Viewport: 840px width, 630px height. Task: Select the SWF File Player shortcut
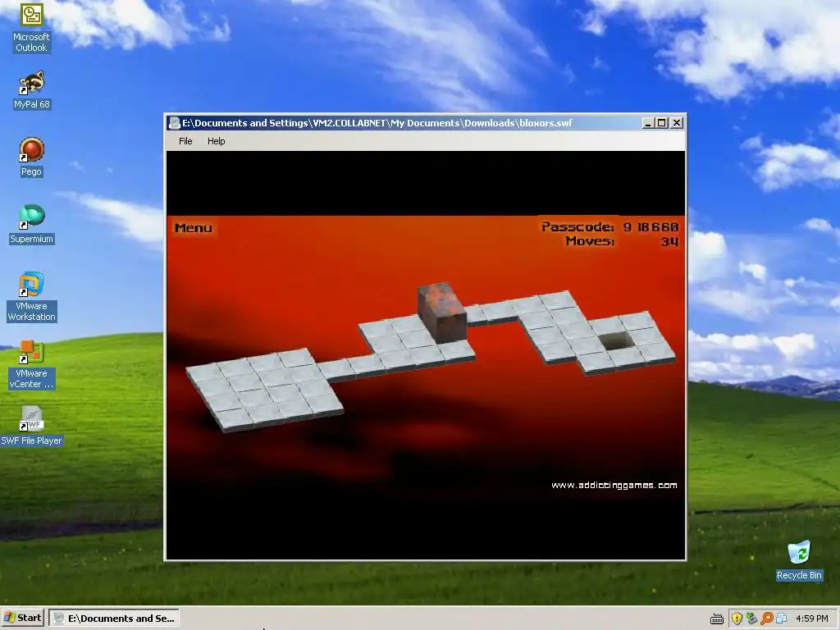click(32, 427)
